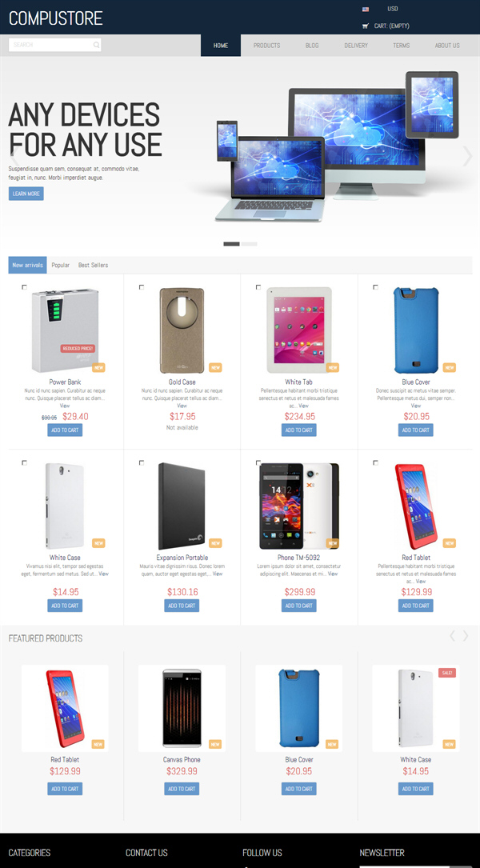Click featured products next arrow
480x868 pixels.
[x=466, y=635]
